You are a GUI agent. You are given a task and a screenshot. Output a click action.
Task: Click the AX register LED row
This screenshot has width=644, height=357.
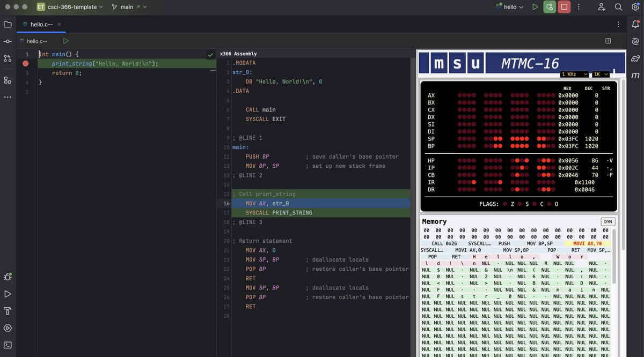[x=507, y=95]
